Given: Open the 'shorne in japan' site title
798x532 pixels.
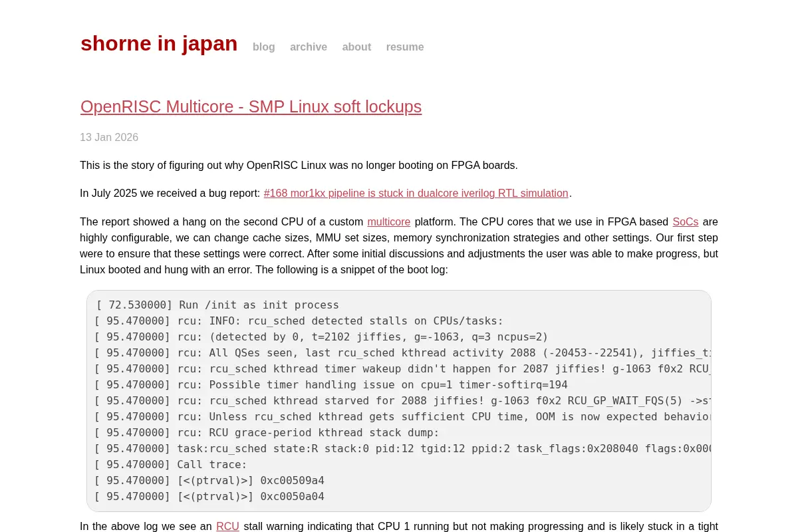Looking at the screenshot, I should (159, 43).
